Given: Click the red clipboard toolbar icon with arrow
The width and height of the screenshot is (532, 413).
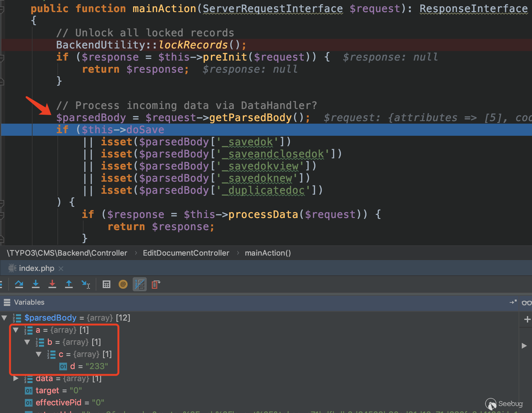Looking at the screenshot, I should click(156, 284).
